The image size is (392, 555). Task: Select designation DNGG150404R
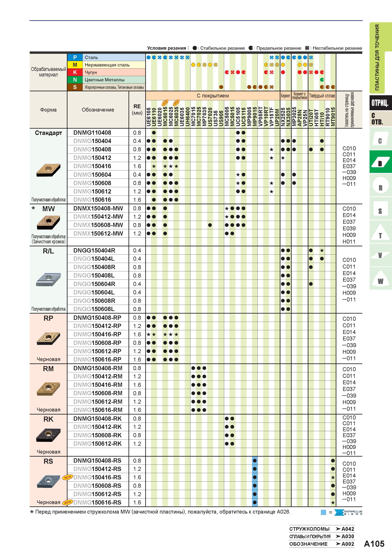[94, 250]
